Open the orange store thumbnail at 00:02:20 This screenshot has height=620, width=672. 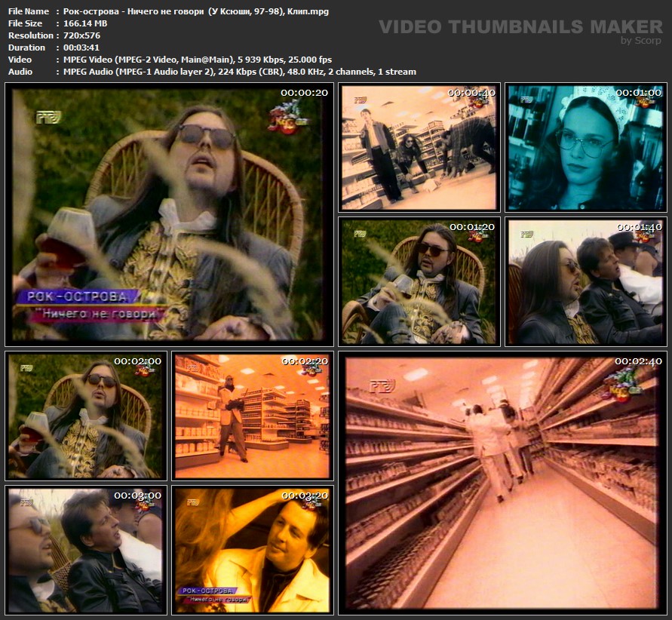point(253,416)
